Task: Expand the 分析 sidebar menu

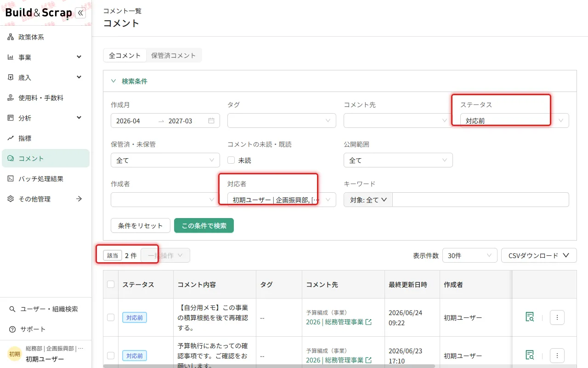Action: pos(79,118)
